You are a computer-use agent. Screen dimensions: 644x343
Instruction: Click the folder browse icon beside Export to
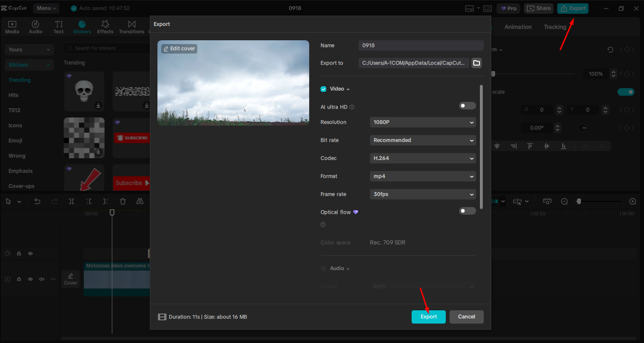[x=477, y=63]
